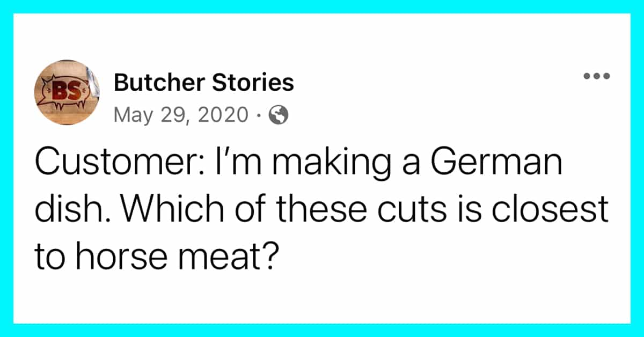
Task: Open the May 29, 2020 timestamp
Action: coord(181,114)
